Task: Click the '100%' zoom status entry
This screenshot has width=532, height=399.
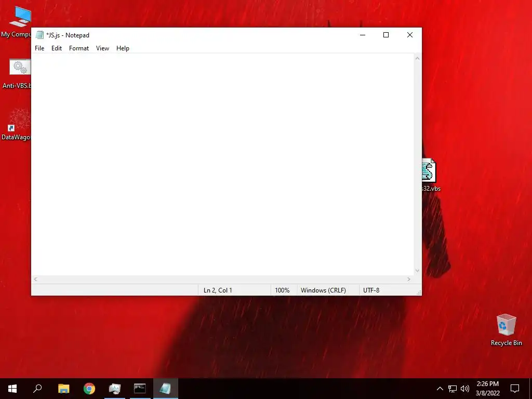Action: (x=282, y=290)
